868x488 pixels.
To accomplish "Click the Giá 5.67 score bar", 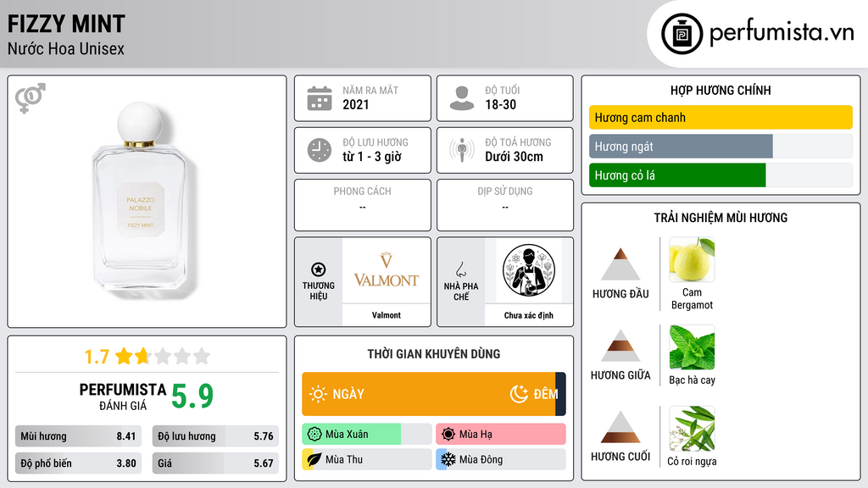I will point(215,463).
